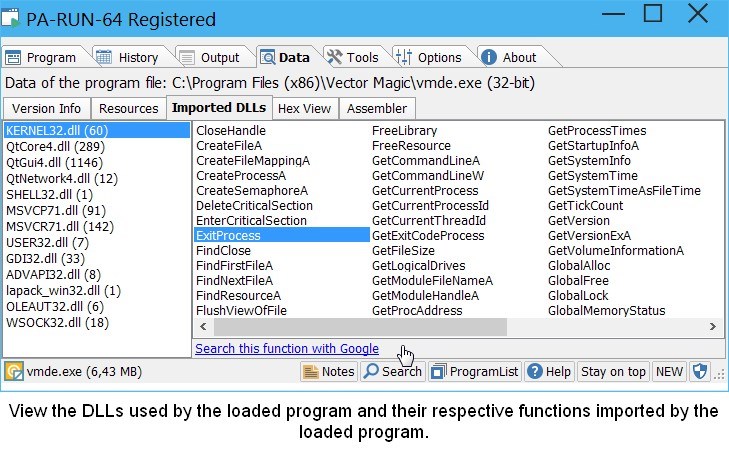Click 'Search this function with Google' link

(287, 349)
